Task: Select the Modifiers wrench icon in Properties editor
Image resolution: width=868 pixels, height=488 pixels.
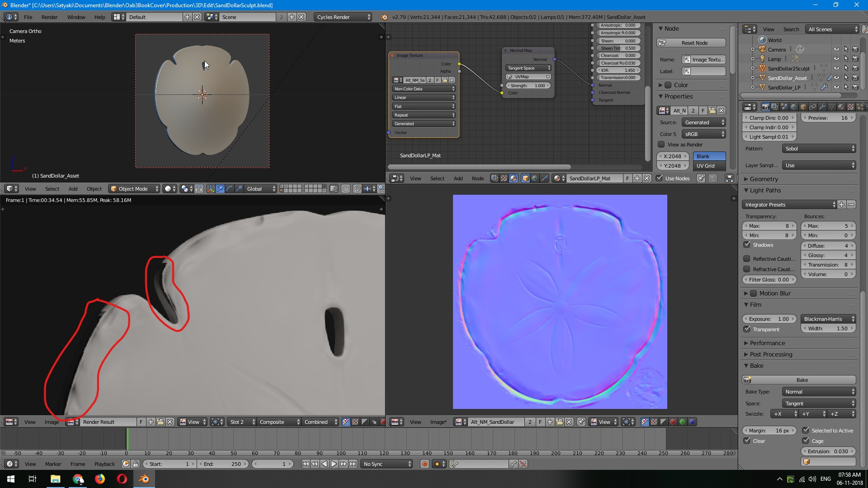Action: 822,107
